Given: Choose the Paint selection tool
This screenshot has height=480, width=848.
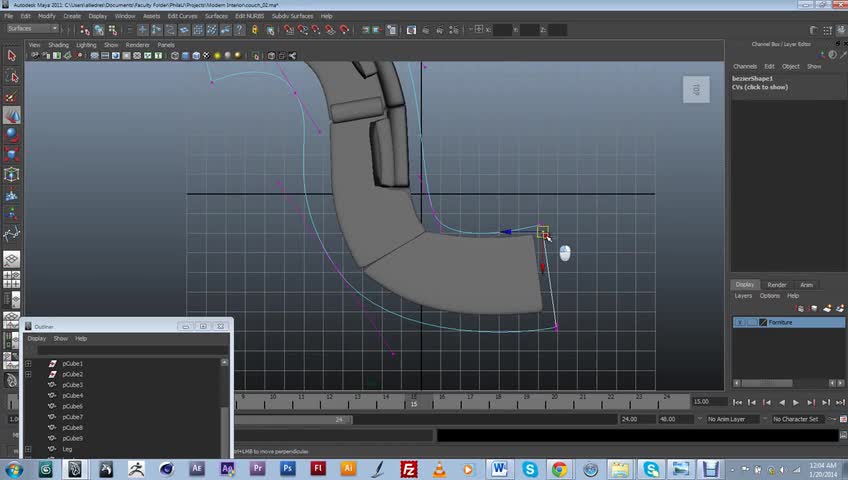Looking at the screenshot, I should click(12, 97).
